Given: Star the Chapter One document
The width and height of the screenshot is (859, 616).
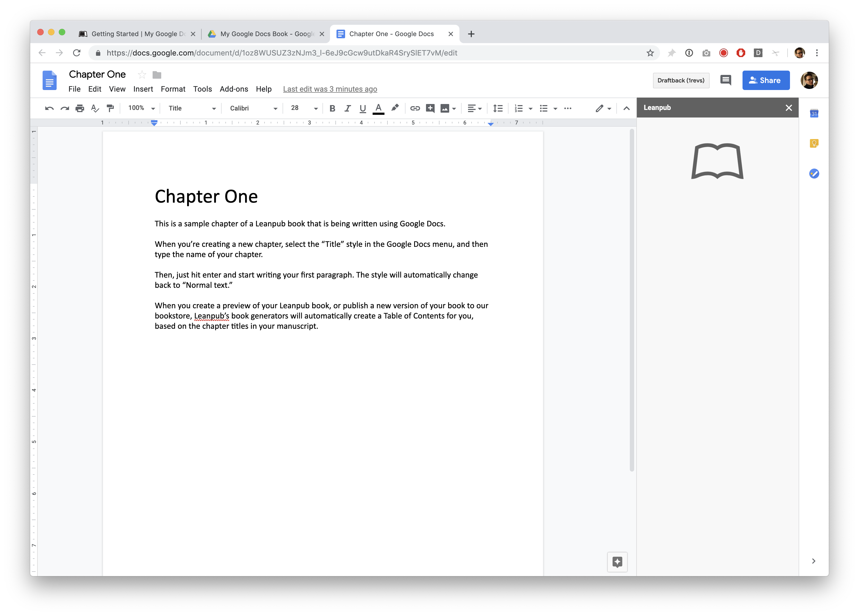Looking at the screenshot, I should 142,75.
